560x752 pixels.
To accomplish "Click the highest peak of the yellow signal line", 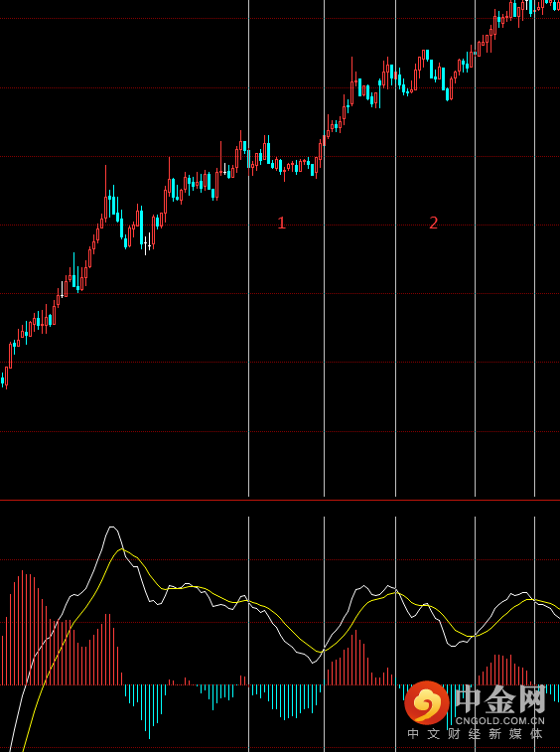I will tap(122, 549).
